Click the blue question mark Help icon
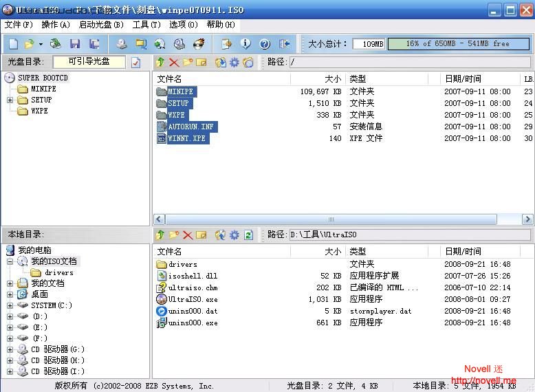 pyautogui.click(x=265, y=43)
